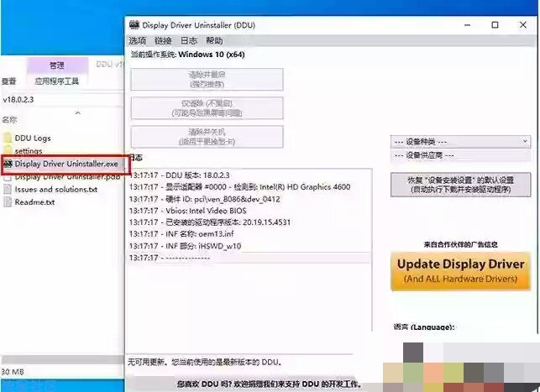Switch to the 查看 tab in Explorer

pyautogui.click(x=8, y=81)
